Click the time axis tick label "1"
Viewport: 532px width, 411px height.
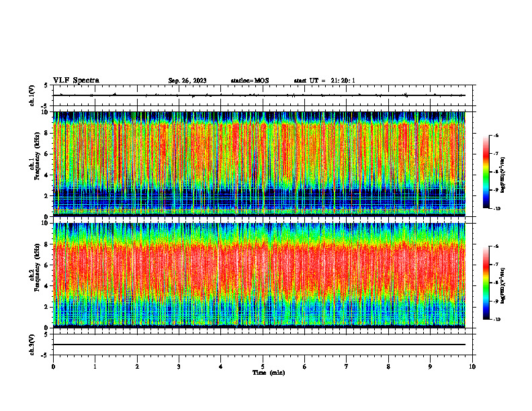pos(95,367)
